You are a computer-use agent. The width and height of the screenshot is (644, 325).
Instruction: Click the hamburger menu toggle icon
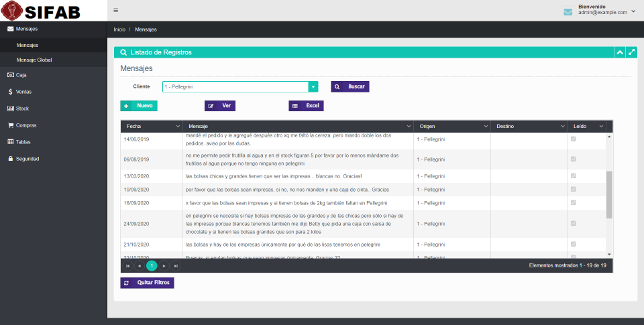tap(115, 10)
